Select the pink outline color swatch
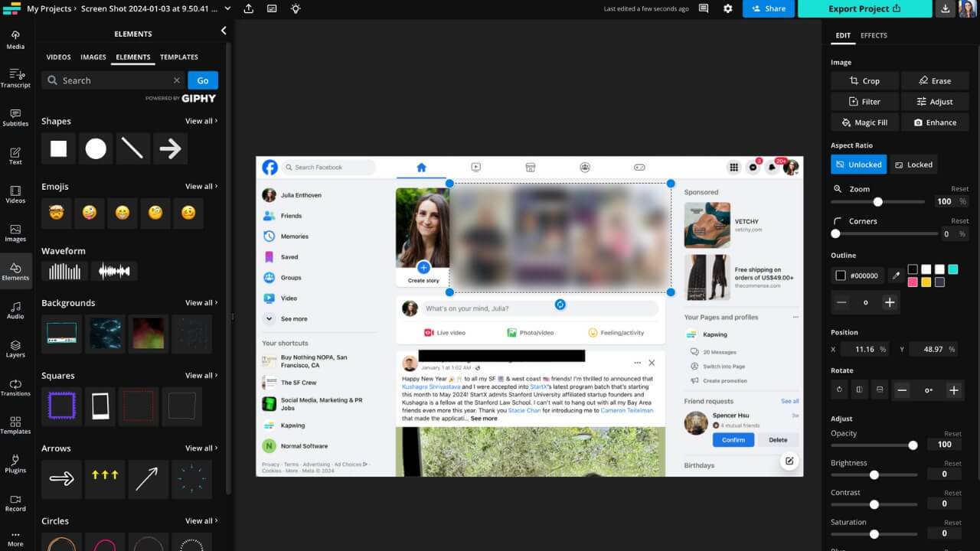Screen dimensions: 980x551 pyautogui.click(x=913, y=282)
